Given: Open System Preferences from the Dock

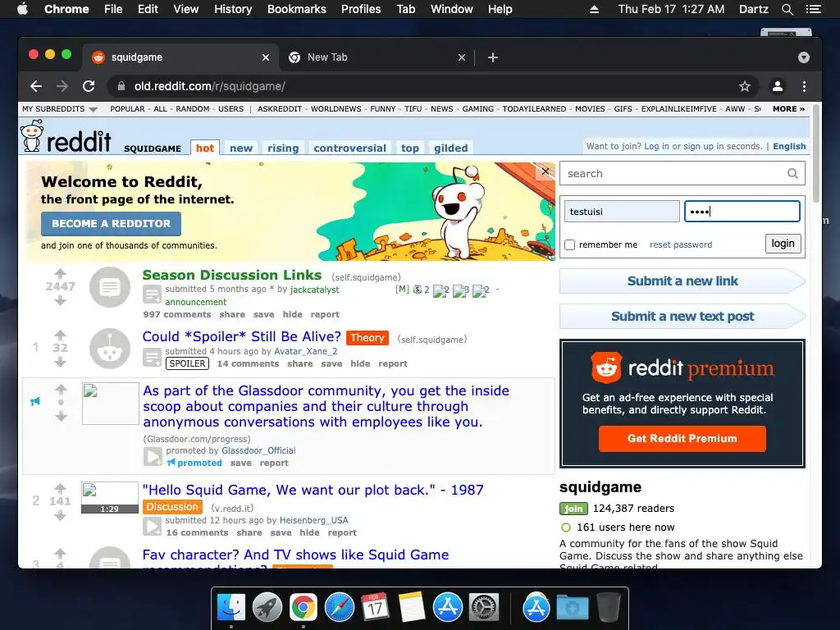Looking at the screenshot, I should (484, 608).
